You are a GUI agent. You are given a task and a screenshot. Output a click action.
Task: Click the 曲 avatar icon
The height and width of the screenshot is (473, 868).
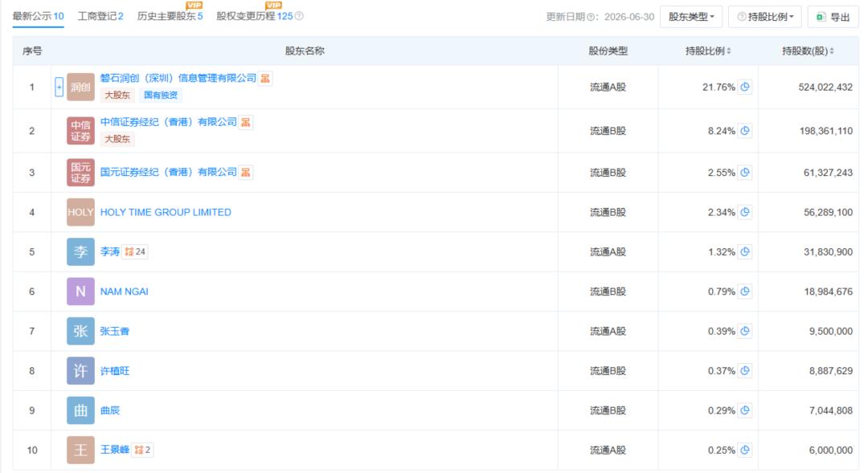[x=80, y=410]
